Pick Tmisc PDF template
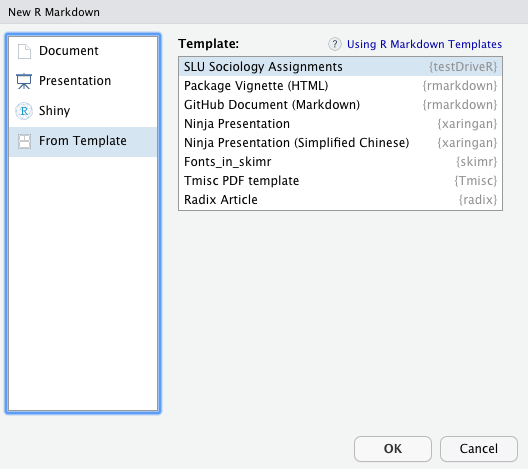 tap(340, 181)
